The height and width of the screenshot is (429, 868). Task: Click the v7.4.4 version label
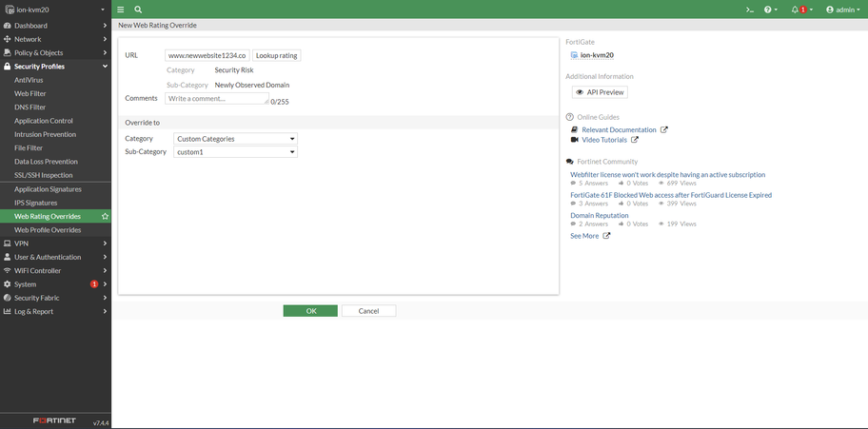coord(101,423)
